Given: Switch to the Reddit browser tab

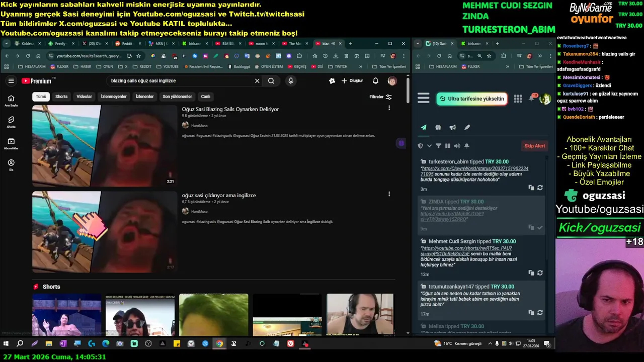Looking at the screenshot, I should pos(127,44).
